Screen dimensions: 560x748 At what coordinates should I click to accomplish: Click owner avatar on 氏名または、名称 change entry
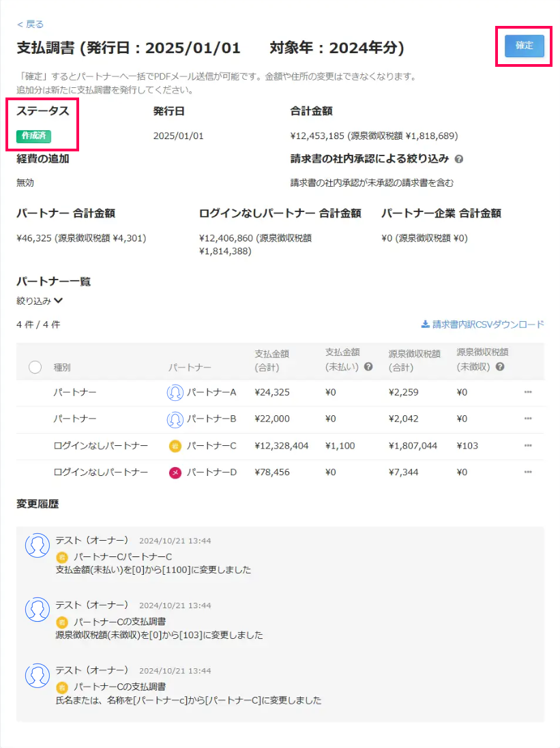[38, 675]
